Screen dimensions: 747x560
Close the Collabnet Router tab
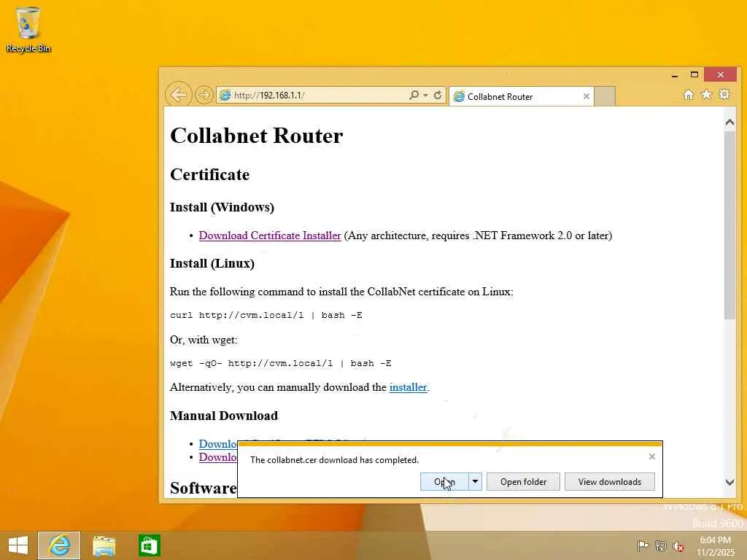[x=587, y=97]
